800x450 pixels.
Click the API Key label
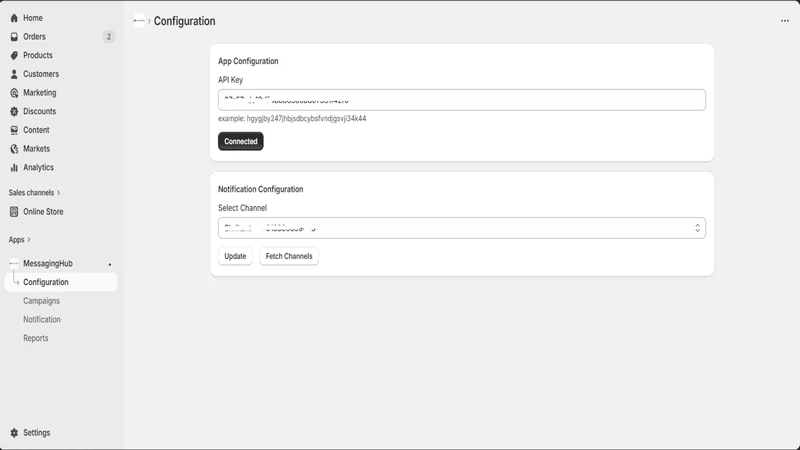[x=231, y=80]
